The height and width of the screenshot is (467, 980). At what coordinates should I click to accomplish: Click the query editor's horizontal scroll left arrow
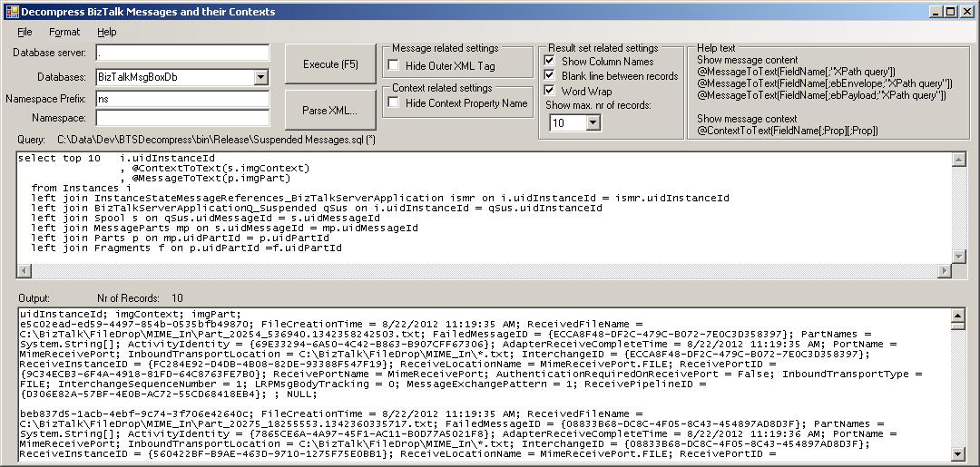(x=24, y=271)
